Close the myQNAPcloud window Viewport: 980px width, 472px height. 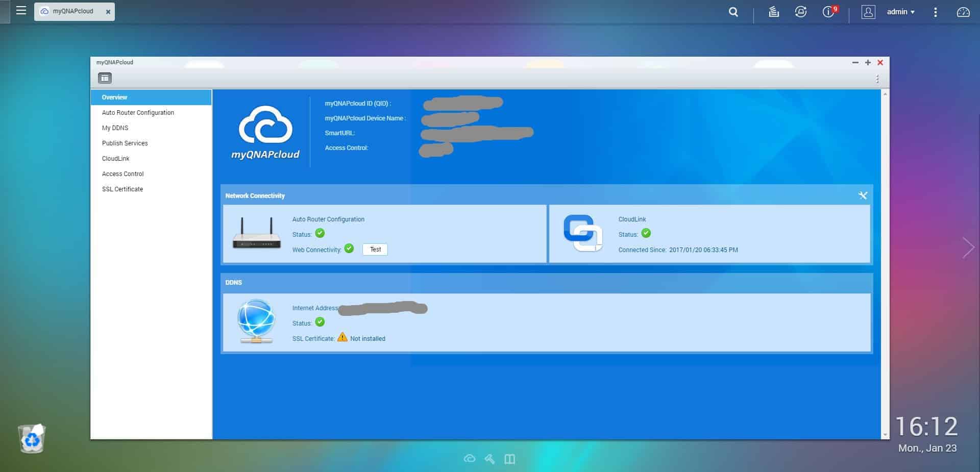pyautogui.click(x=880, y=62)
